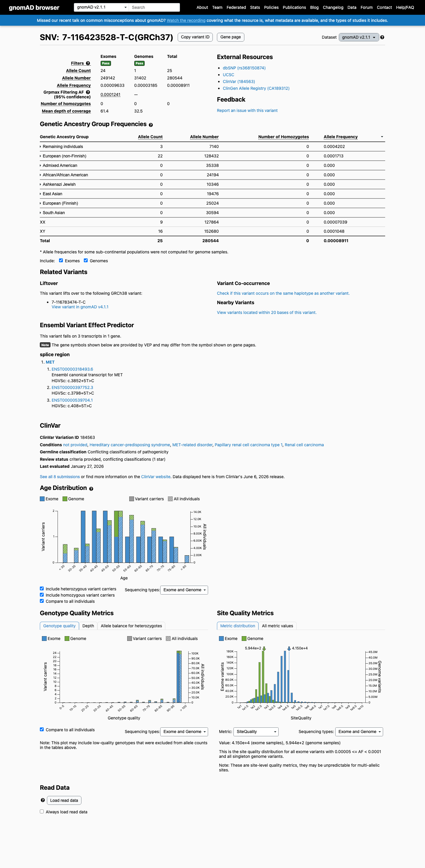Sort by Allele Frequency arrow icon

tap(382, 137)
